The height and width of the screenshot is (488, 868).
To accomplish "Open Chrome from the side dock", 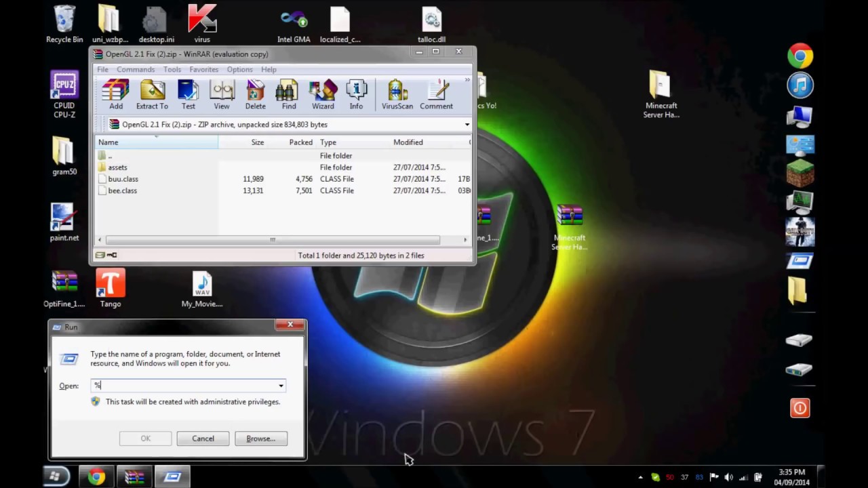I will [800, 56].
